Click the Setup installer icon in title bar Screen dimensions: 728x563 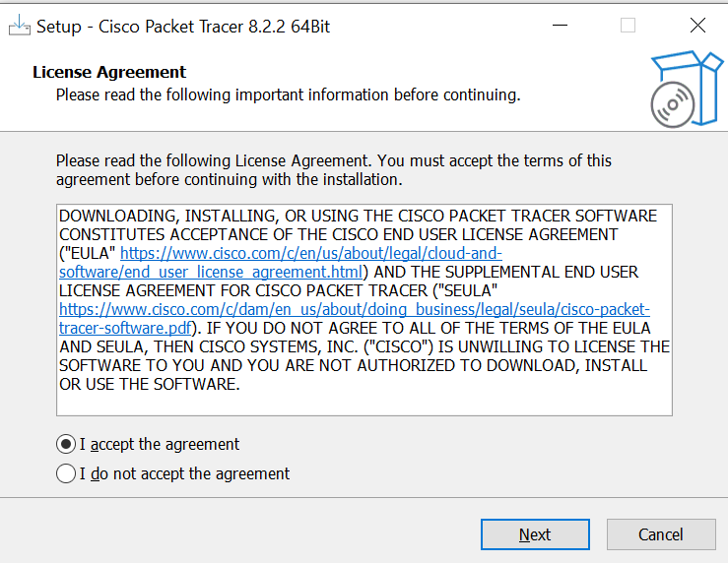pos(19,27)
